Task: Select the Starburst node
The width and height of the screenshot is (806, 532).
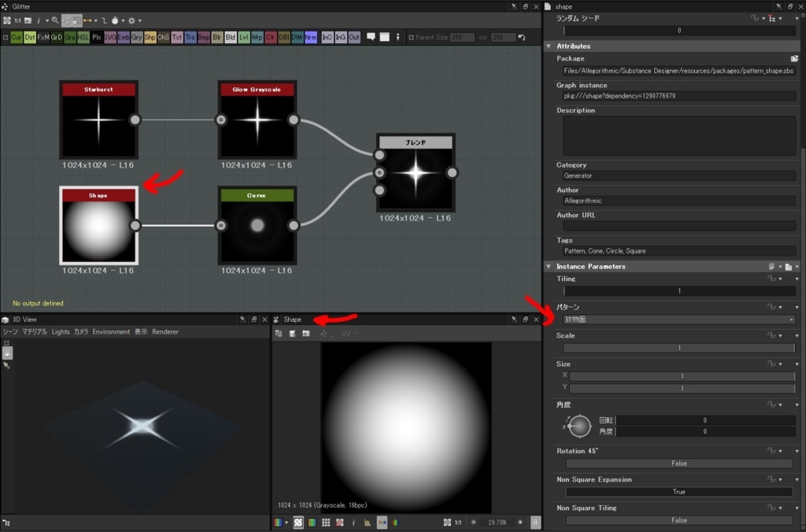Action: (98, 120)
